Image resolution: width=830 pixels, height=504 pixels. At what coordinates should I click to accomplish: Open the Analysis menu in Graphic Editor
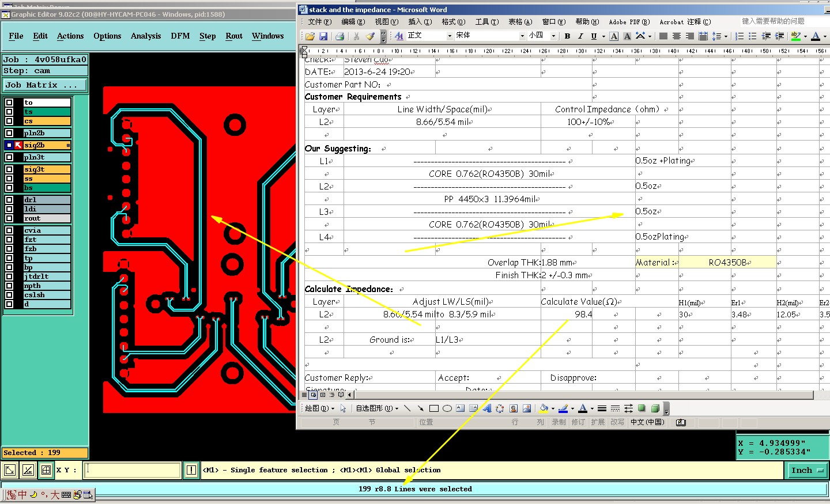tap(146, 36)
